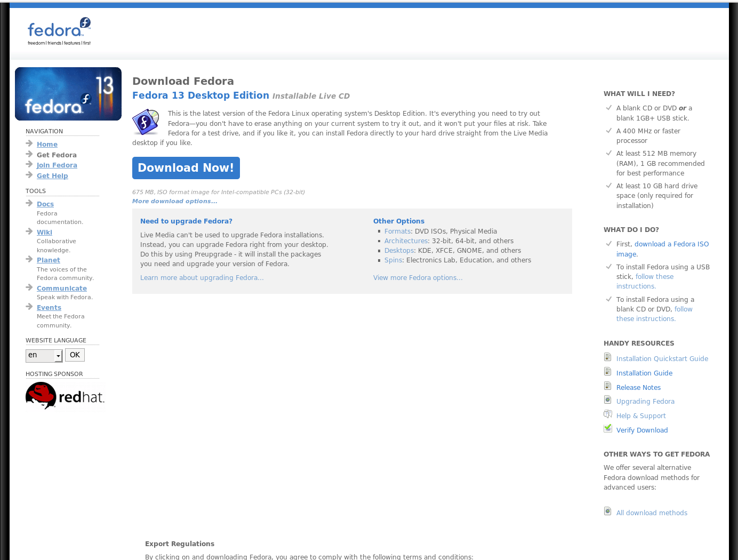
Task: Go to Home in the navigation
Action: coord(47,145)
